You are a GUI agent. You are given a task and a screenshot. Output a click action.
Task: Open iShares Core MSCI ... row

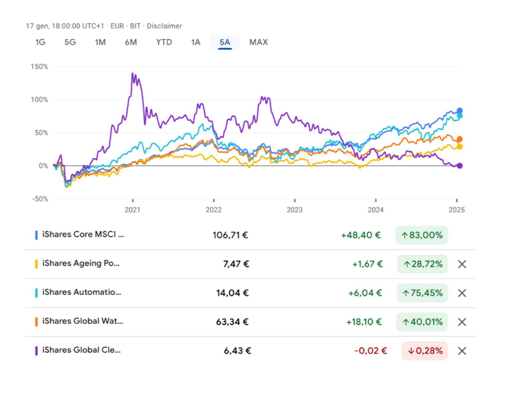[251, 235]
